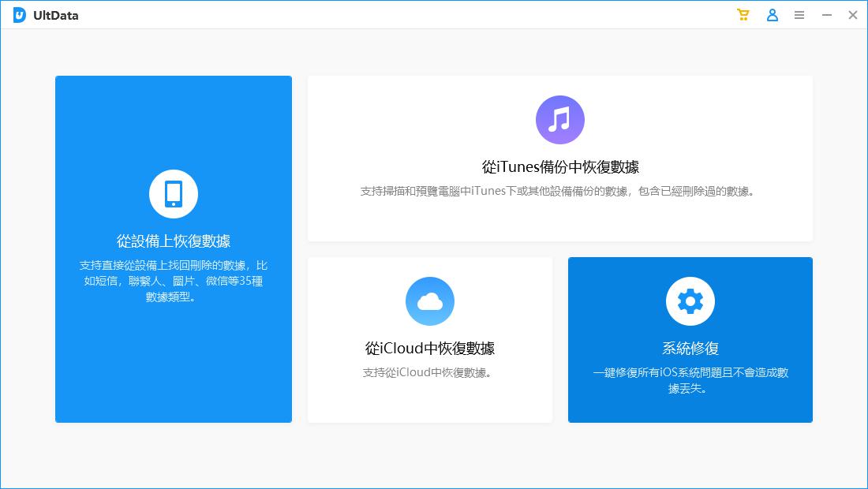Open the hamburger menu at top right
The image size is (868, 489).
tap(799, 14)
